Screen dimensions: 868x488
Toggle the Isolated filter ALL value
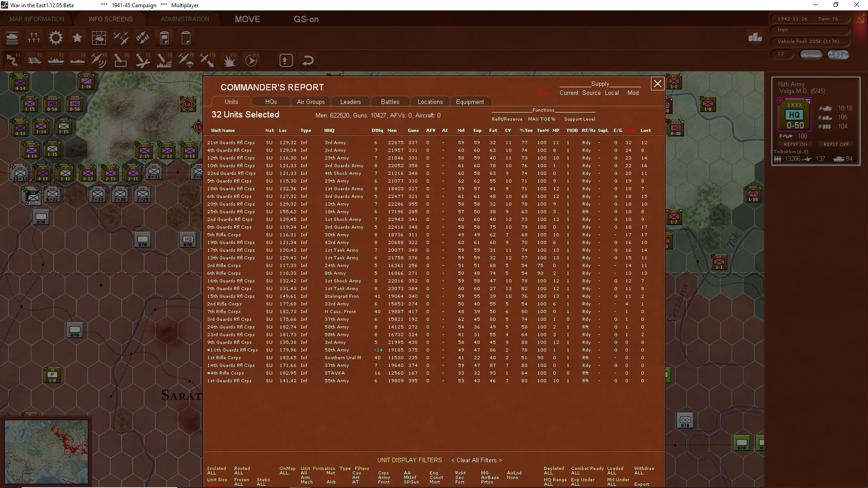click(212, 473)
